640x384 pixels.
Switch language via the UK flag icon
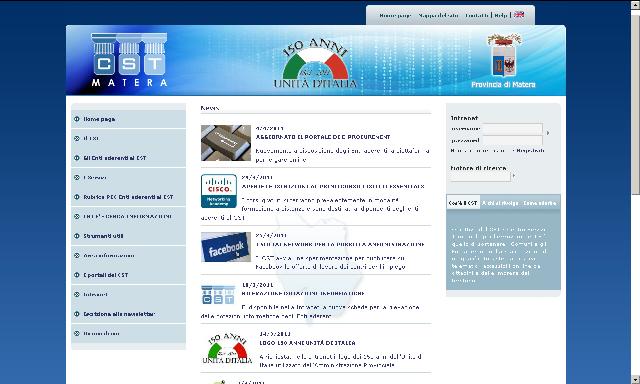click(519, 15)
